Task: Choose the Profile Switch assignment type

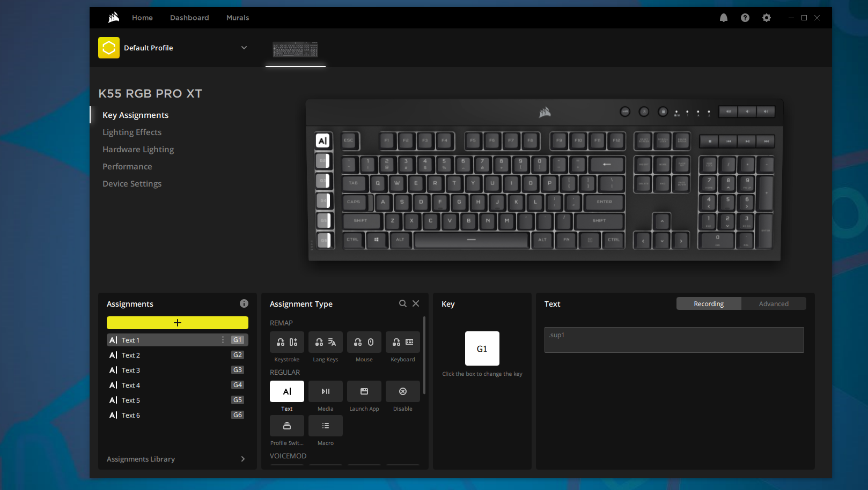Action: click(x=287, y=426)
